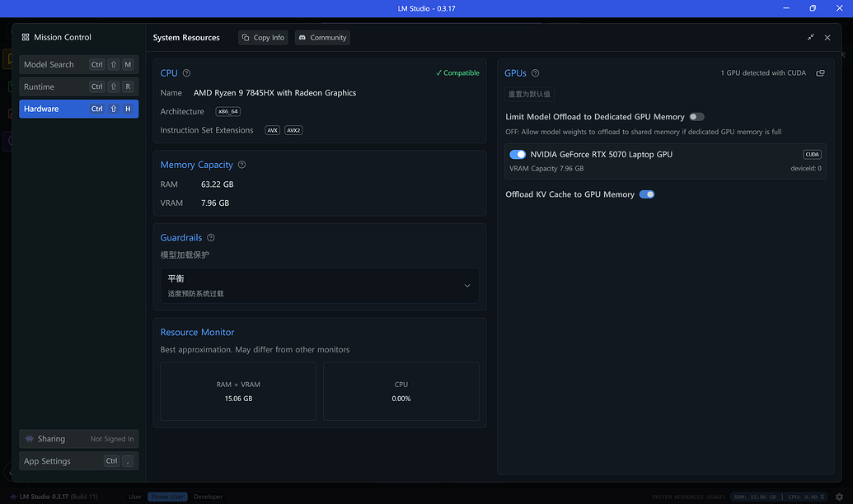The height and width of the screenshot is (504, 853).
Task: Collapse the Mission Control panel with shrink icon
Action: tap(811, 37)
